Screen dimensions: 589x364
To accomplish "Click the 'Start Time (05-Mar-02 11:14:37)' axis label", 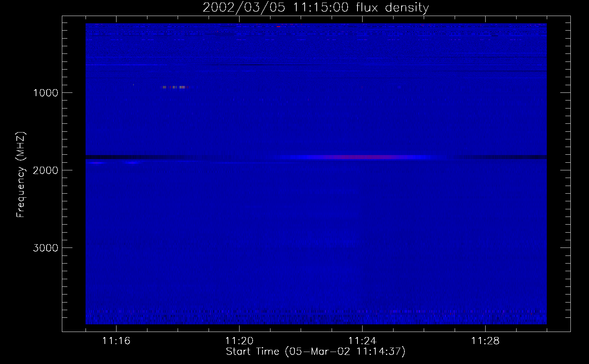I will 316,352.
